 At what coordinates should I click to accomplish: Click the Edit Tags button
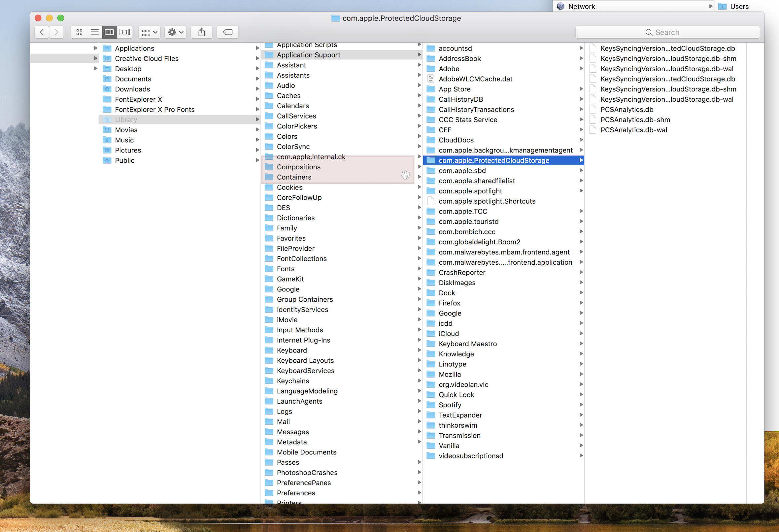(x=228, y=32)
